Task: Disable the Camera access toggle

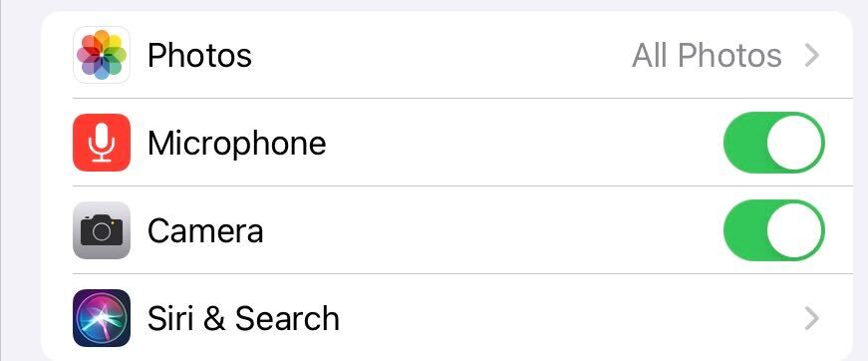Action: tap(774, 230)
